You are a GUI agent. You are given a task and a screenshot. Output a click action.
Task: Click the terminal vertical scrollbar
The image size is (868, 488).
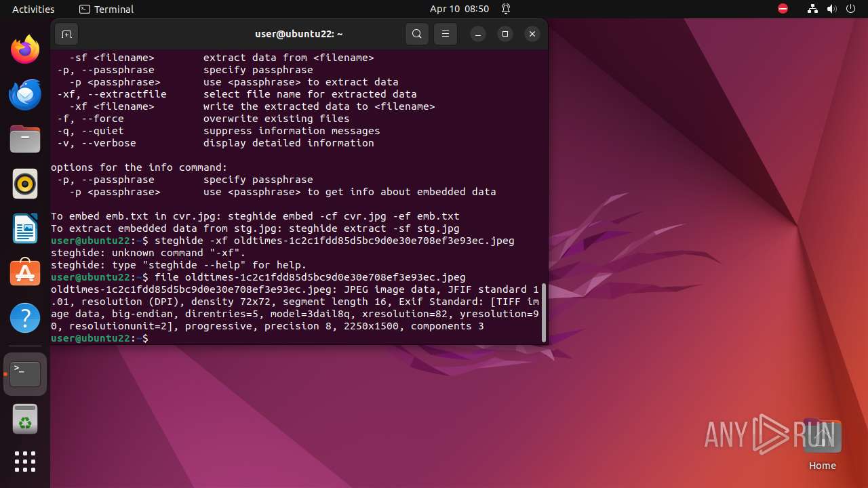pos(544,313)
